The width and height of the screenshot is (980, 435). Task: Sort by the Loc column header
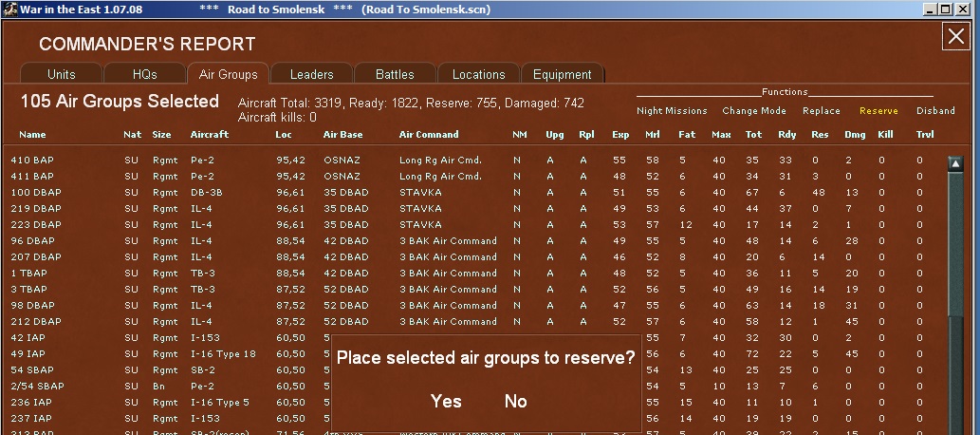283,135
